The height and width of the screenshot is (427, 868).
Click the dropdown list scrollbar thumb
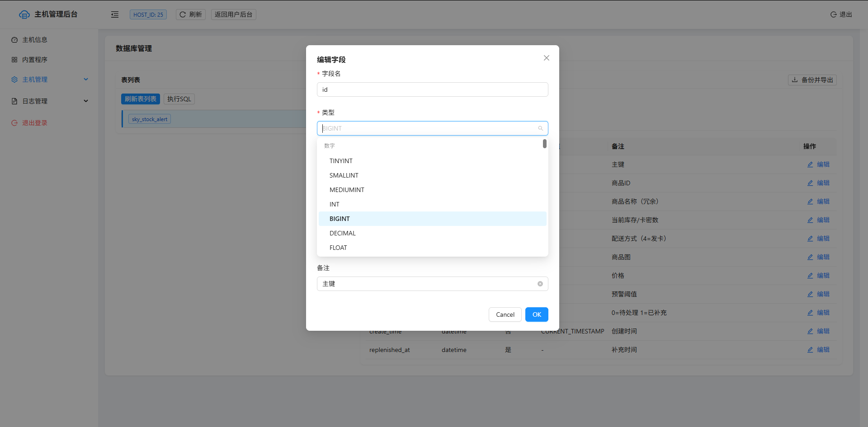tap(544, 144)
